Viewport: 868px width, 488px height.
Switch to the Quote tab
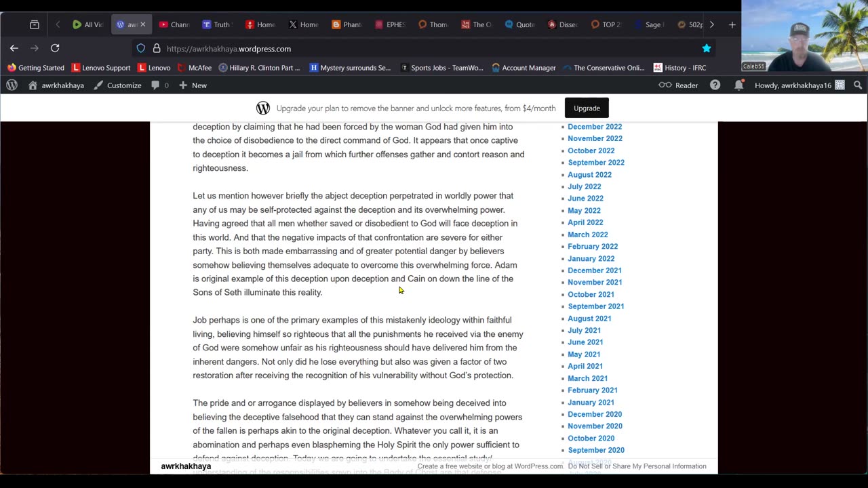click(x=519, y=24)
